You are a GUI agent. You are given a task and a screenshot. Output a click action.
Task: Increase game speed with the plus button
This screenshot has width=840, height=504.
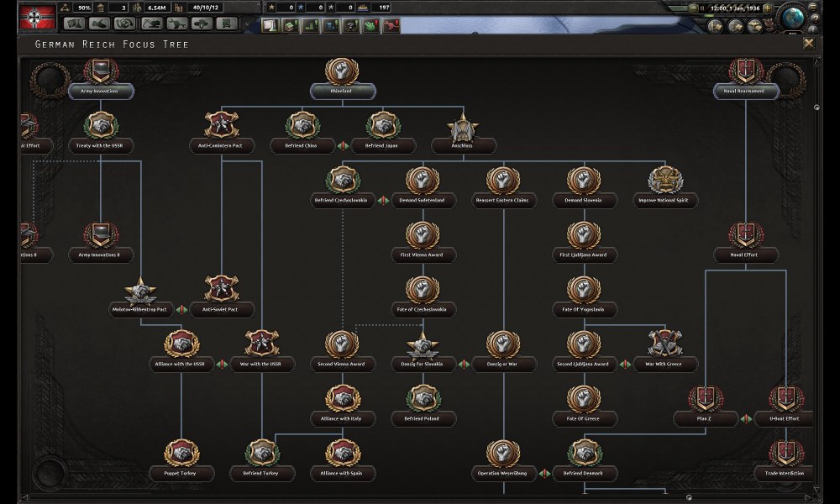click(768, 8)
